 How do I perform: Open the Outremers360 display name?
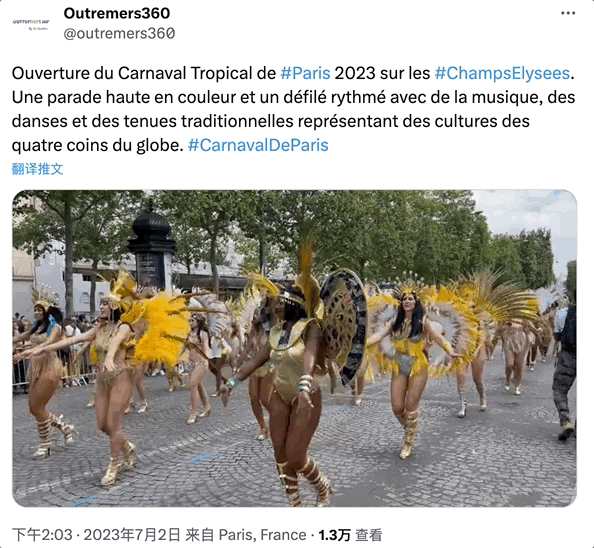(117, 13)
